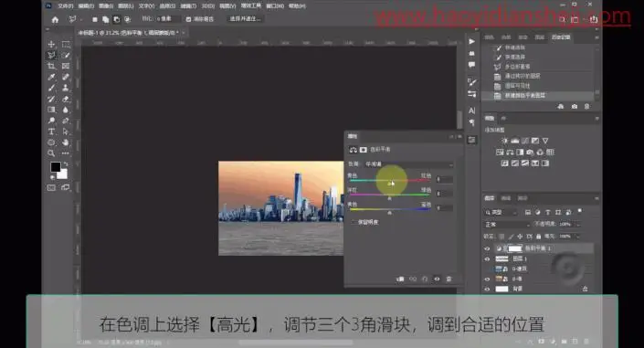Toggle lock all button in Layers panel
This screenshot has height=348, width=644.
point(538,237)
